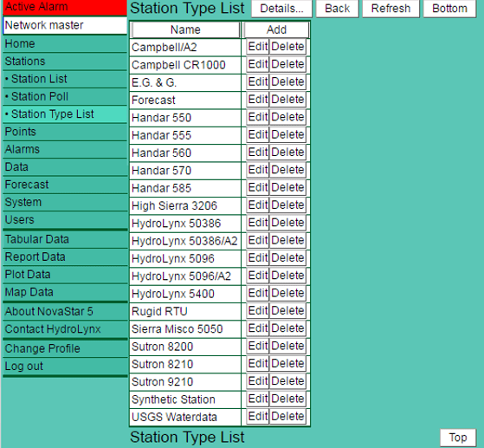The width and height of the screenshot is (484, 448).
Task: Click the Active Alarm banner
Action: [x=65, y=8]
